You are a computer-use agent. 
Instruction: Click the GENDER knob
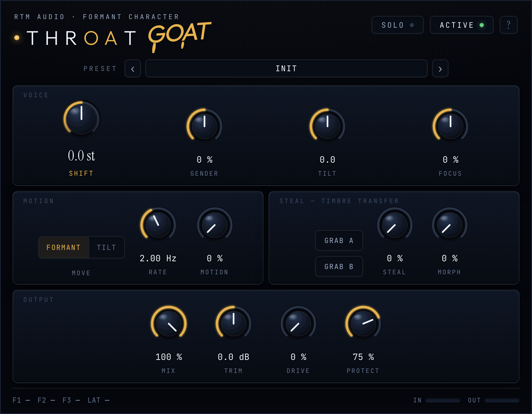204,126
